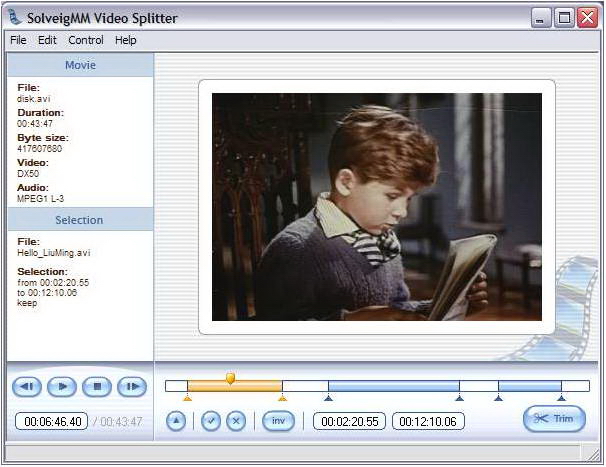Click the selection end field 00:12:10.06
This screenshot has width=606, height=467.
428,421
